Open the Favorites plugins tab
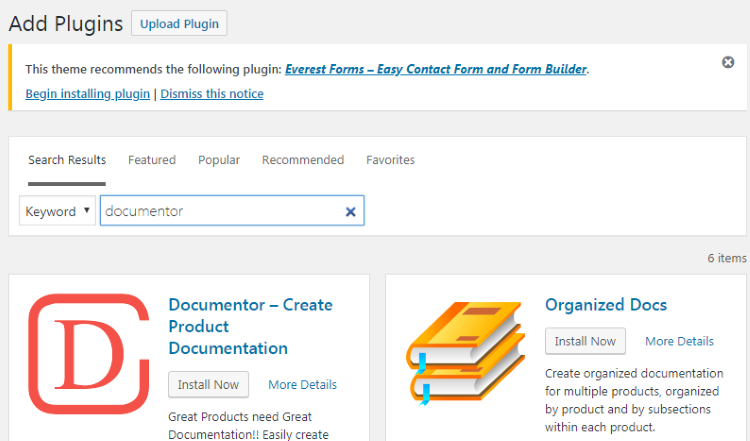This screenshot has height=441, width=750. (x=390, y=160)
